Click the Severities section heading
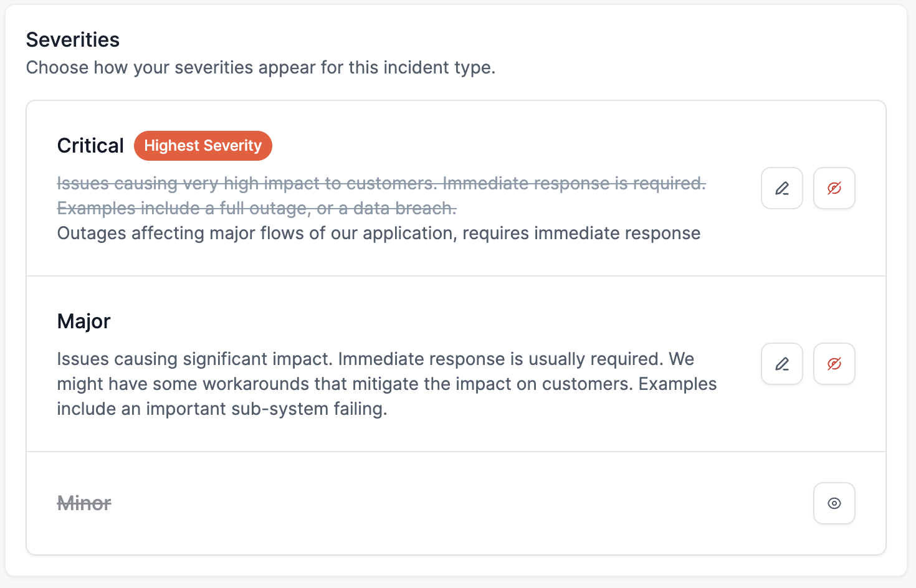This screenshot has height=588, width=916. 73,40
